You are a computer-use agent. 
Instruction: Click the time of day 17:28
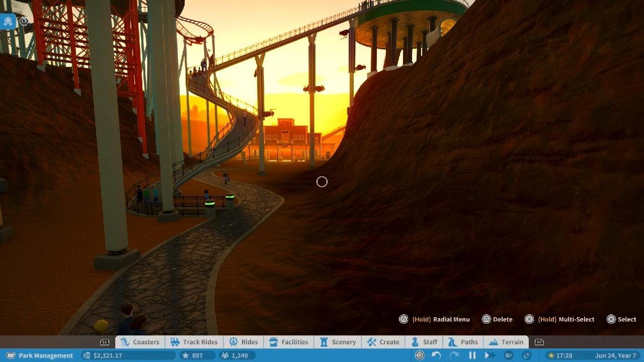565,355
